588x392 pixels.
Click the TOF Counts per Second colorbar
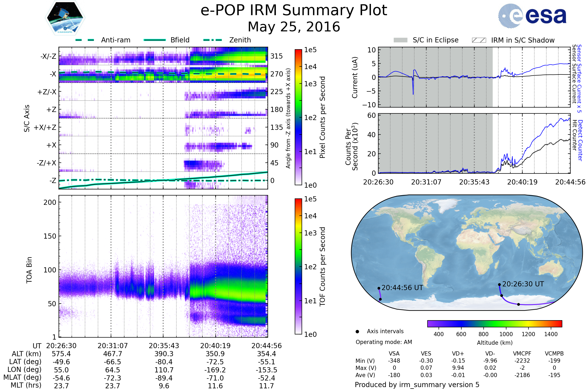[x=298, y=266]
